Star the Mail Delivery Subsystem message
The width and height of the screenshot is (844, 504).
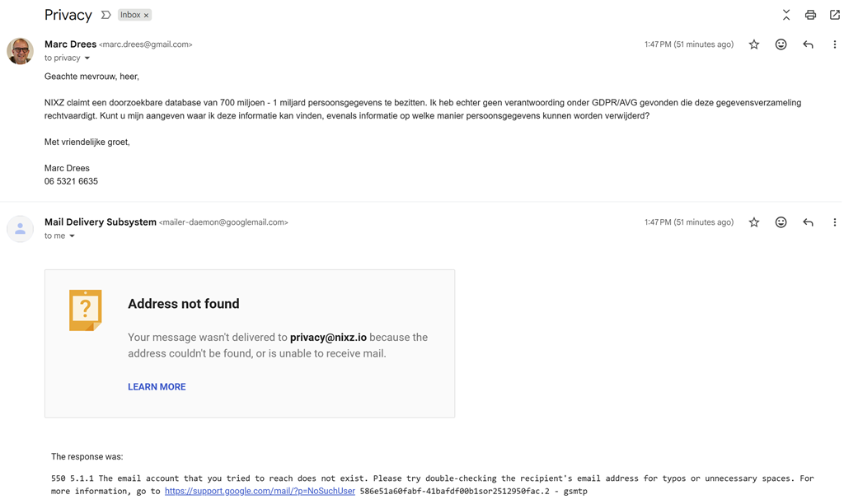[x=754, y=222]
